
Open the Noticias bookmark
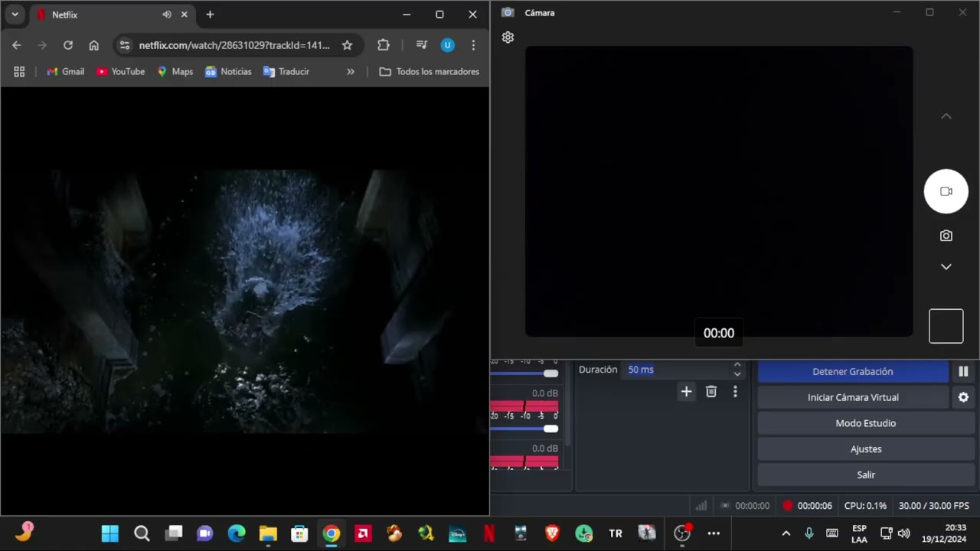pos(228,71)
